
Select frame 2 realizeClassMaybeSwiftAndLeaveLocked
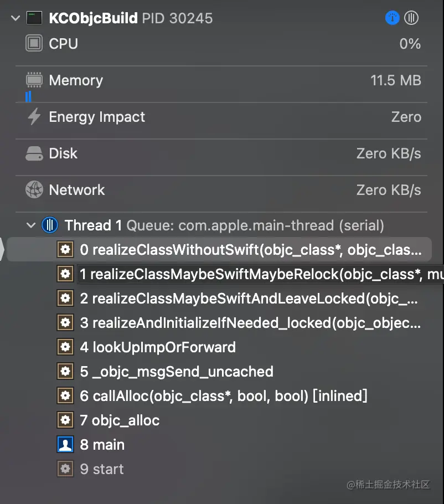point(238,299)
